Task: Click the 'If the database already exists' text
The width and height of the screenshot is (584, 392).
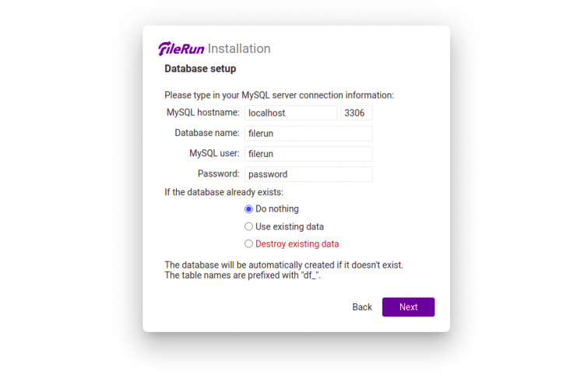Action: click(x=223, y=192)
